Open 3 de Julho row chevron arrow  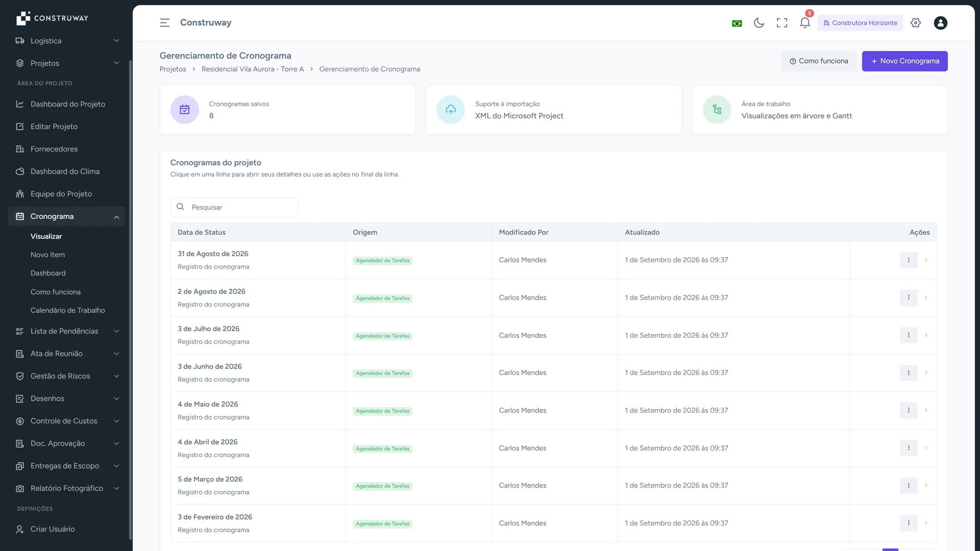click(x=926, y=335)
